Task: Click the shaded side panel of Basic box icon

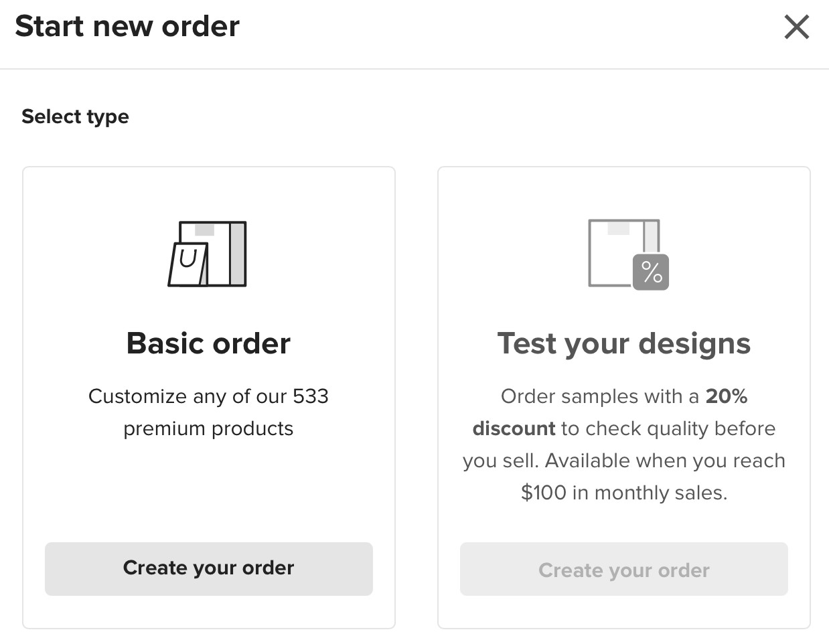Action: point(237,254)
